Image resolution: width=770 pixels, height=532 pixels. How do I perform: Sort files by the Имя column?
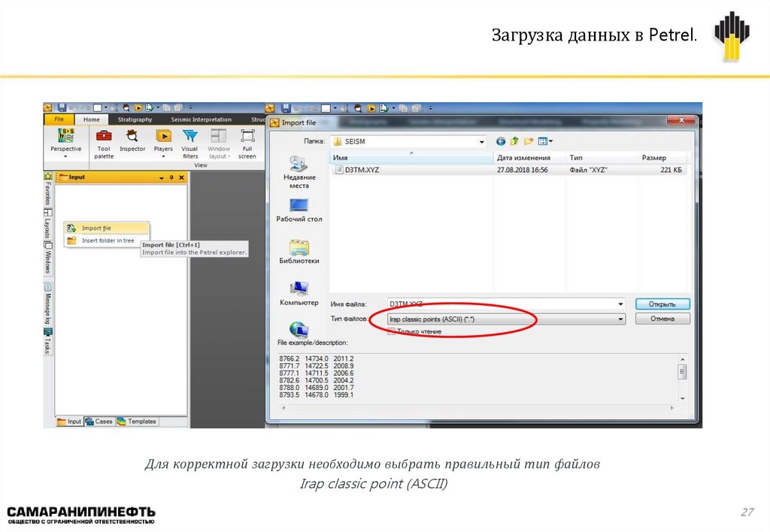click(x=411, y=158)
